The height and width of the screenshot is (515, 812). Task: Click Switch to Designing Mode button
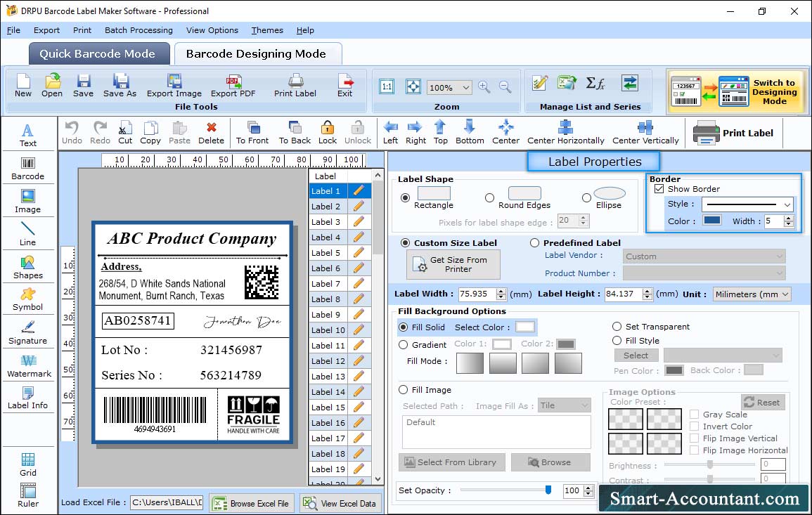pyautogui.click(x=736, y=92)
